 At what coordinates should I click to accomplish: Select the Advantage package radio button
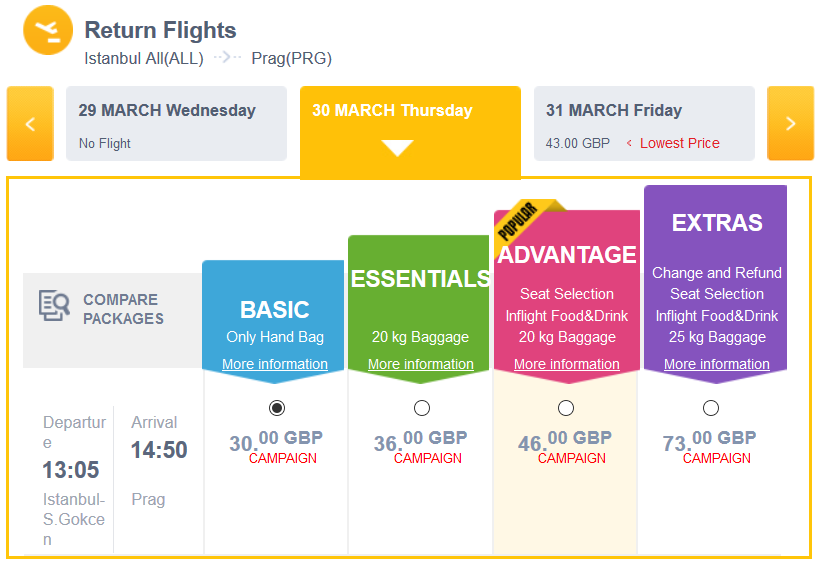tap(566, 408)
